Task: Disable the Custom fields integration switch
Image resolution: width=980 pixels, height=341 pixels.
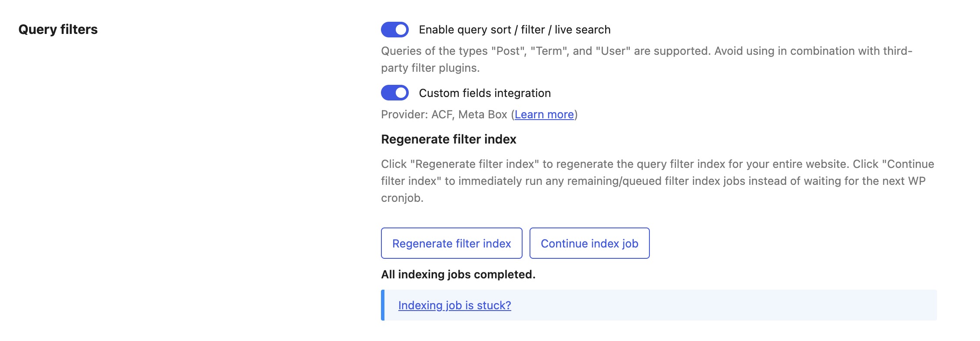Action: click(x=394, y=93)
